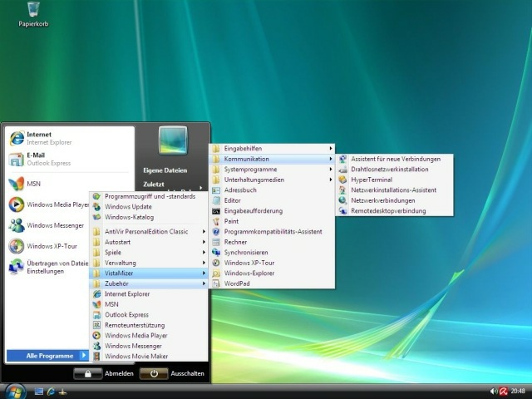
Task: Open Programmkompatibilitäts-Assistent
Action: coord(272,232)
